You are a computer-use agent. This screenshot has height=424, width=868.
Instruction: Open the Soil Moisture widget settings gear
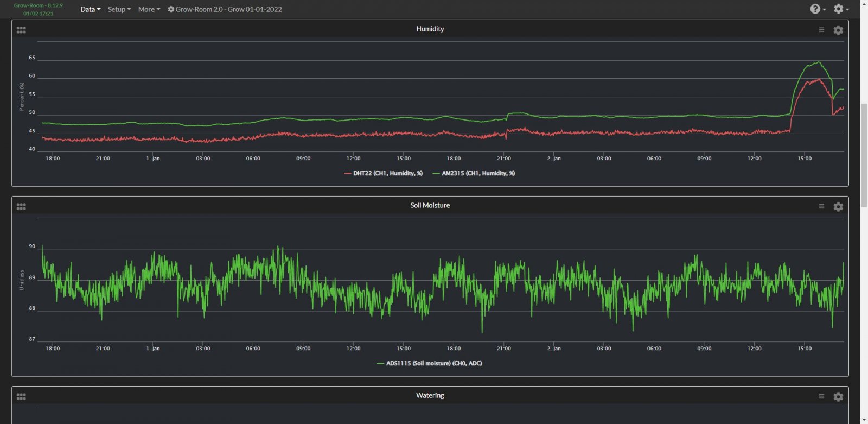(x=838, y=206)
